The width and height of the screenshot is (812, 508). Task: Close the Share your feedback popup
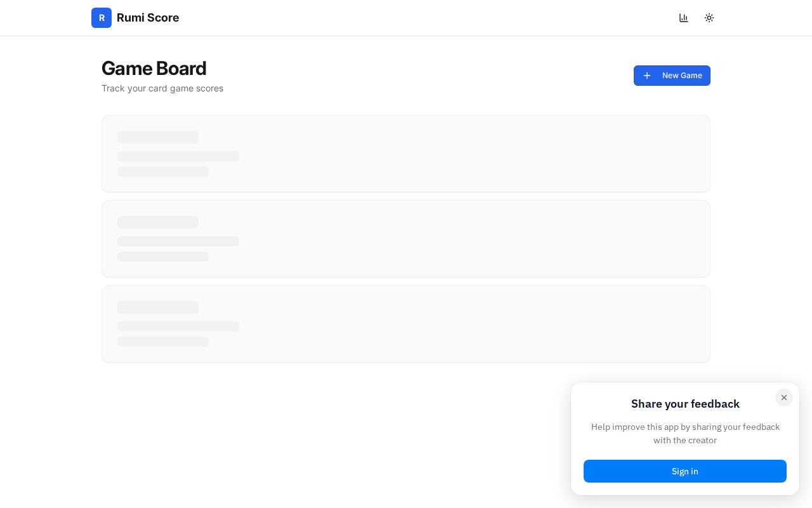tap(784, 398)
